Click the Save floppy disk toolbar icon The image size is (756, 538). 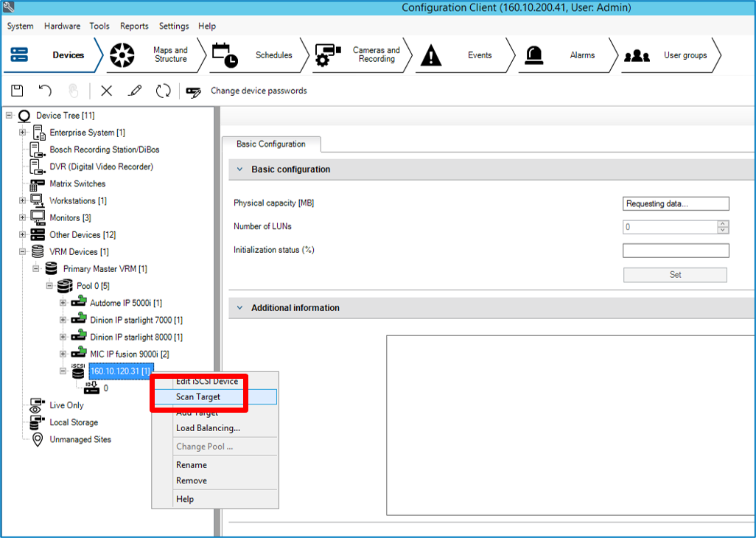pyautogui.click(x=17, y=91)
